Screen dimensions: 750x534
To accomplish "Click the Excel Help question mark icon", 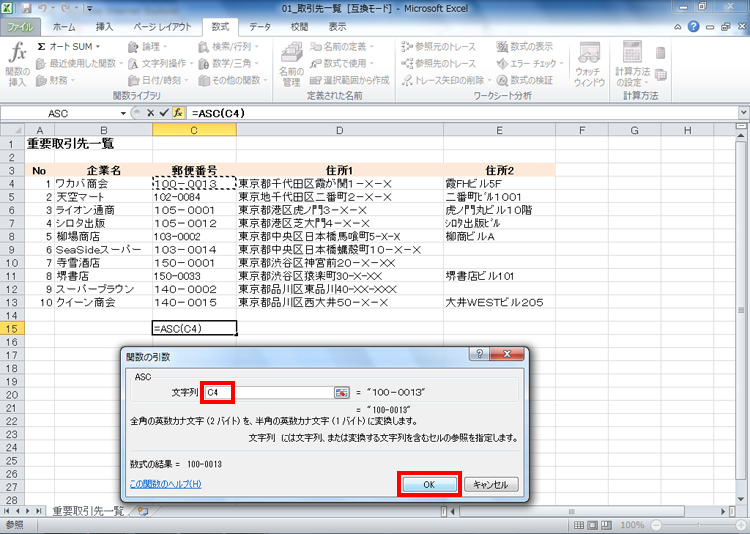I will click(693, 27).
